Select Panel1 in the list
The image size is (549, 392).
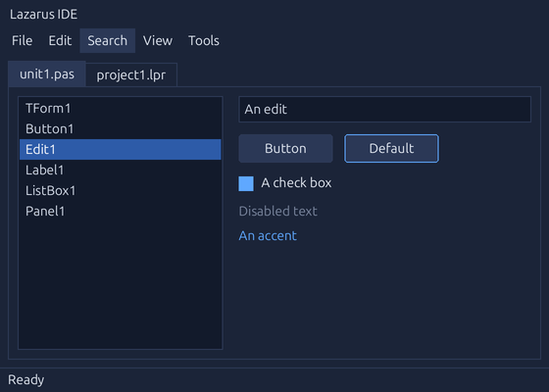pyautogui.click(x=120, y=211)
